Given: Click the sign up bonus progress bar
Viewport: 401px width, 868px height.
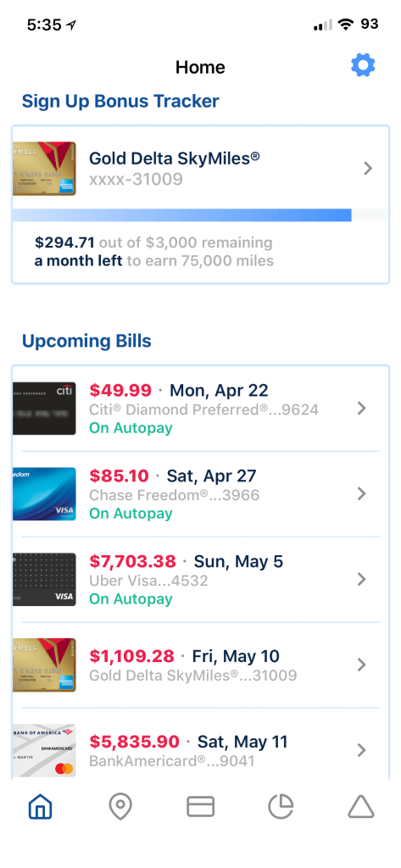Looking at the screenshot, I should (200, 214).
